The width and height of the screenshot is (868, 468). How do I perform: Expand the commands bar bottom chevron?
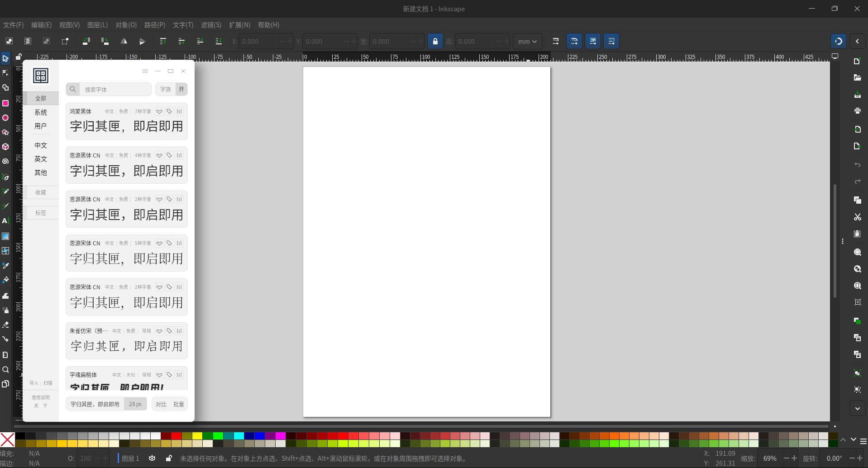click(x=857, y=408)
